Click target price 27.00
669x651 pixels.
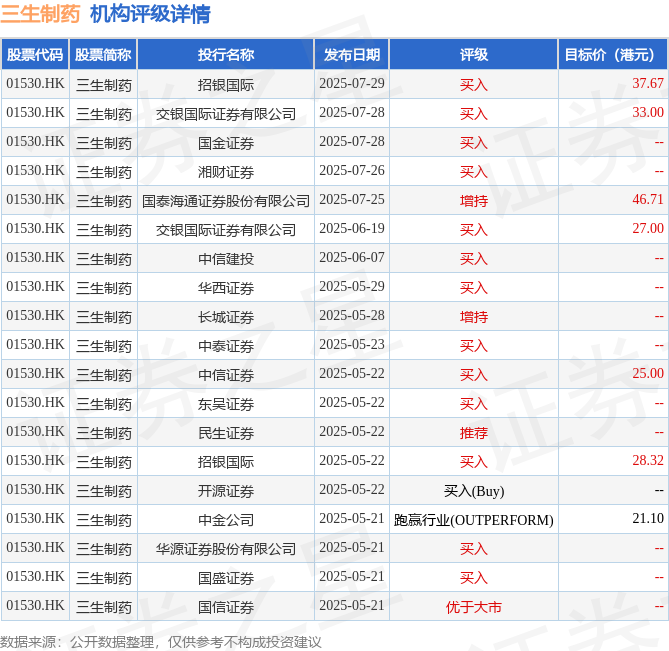648,228
